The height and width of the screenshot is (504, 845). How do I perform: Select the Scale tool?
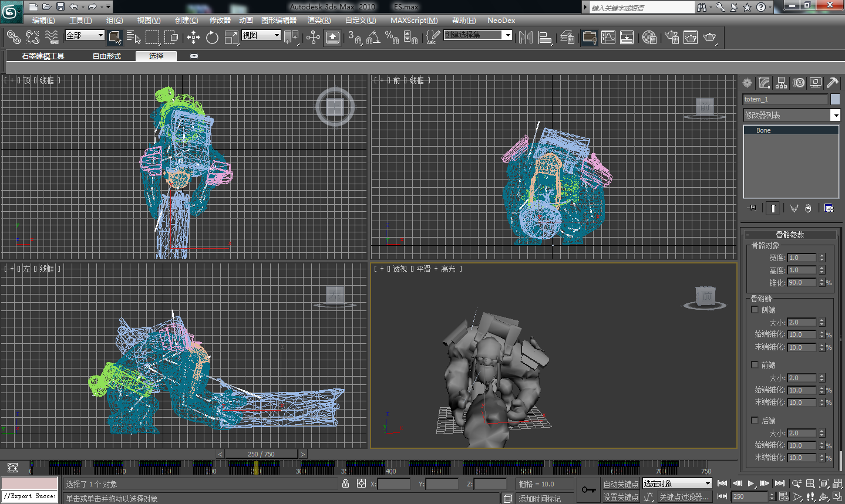(x=231, y=38)
